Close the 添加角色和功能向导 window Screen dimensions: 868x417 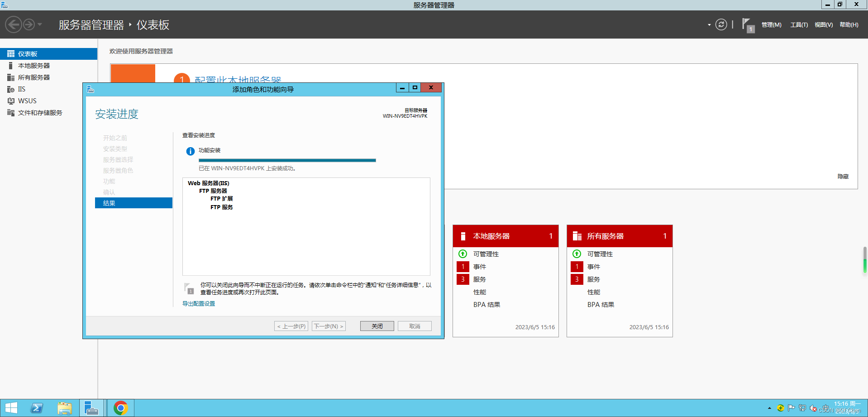[431, 87]
